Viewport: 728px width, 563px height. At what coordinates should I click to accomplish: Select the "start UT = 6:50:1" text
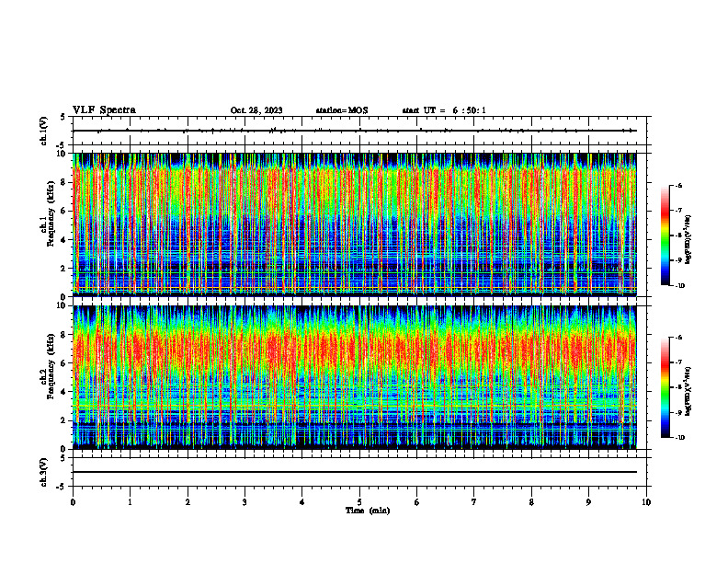444,110
